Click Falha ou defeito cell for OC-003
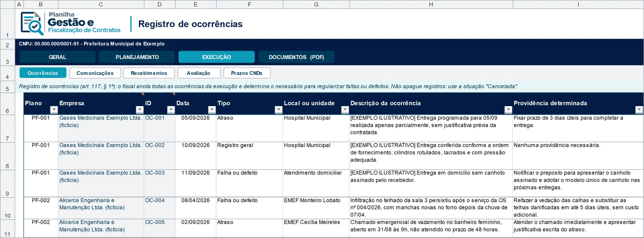The width and height of the screenshot is (644, 238). coord(249,183)
